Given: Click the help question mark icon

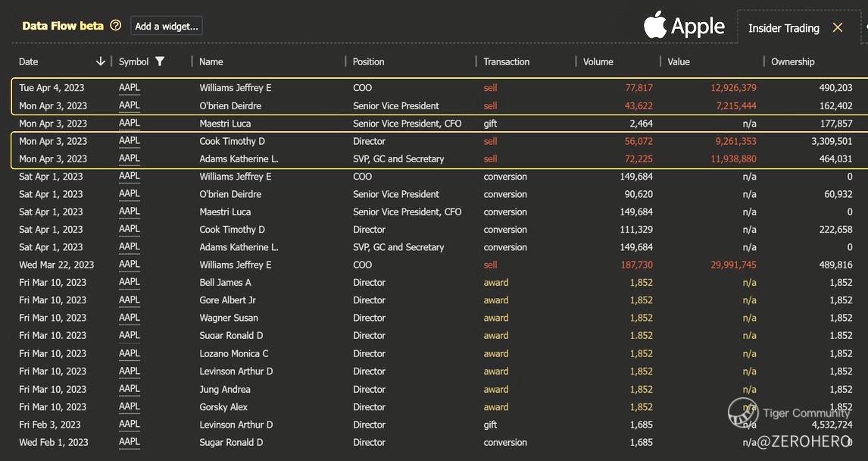Looking at the screenshot, I should click(x=115, y=26).
